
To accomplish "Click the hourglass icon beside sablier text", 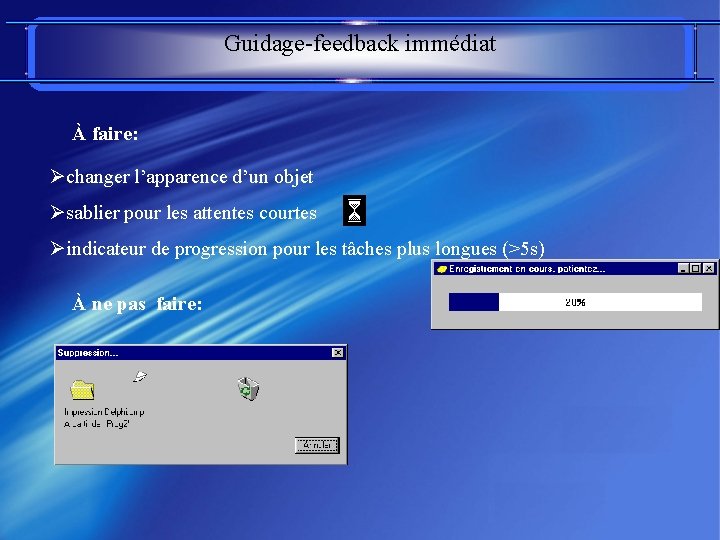I will [x=354, y=210].
